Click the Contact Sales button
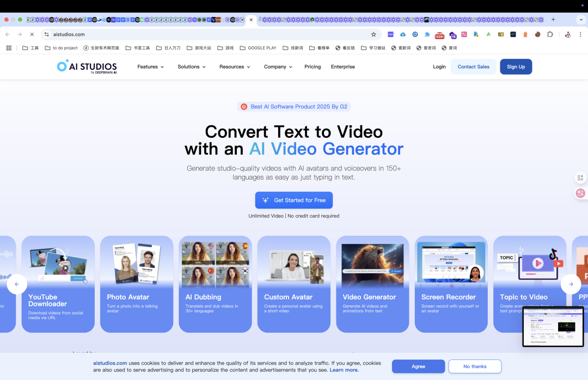Screen dimensions: 588x380 [473, 67]
